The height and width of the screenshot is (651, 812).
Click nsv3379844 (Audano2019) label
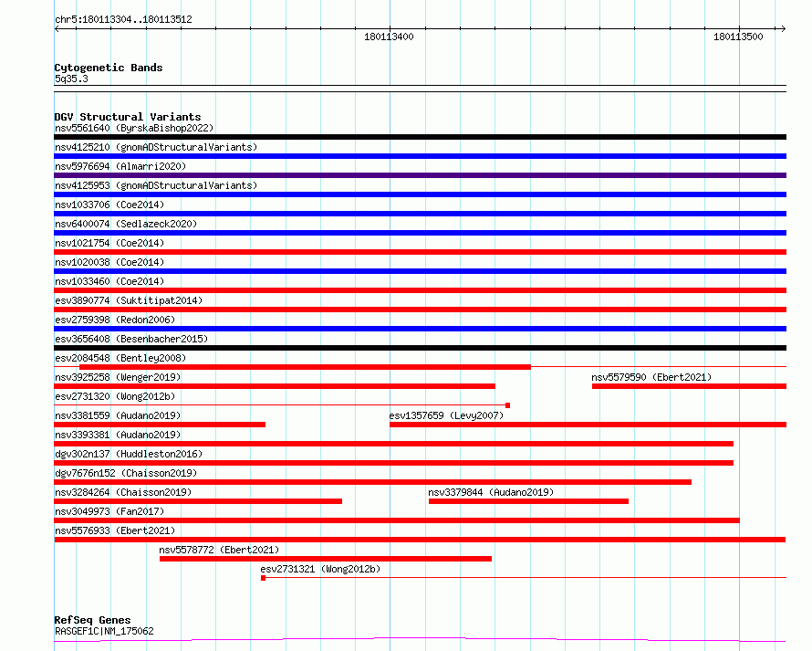pos(491,492)
